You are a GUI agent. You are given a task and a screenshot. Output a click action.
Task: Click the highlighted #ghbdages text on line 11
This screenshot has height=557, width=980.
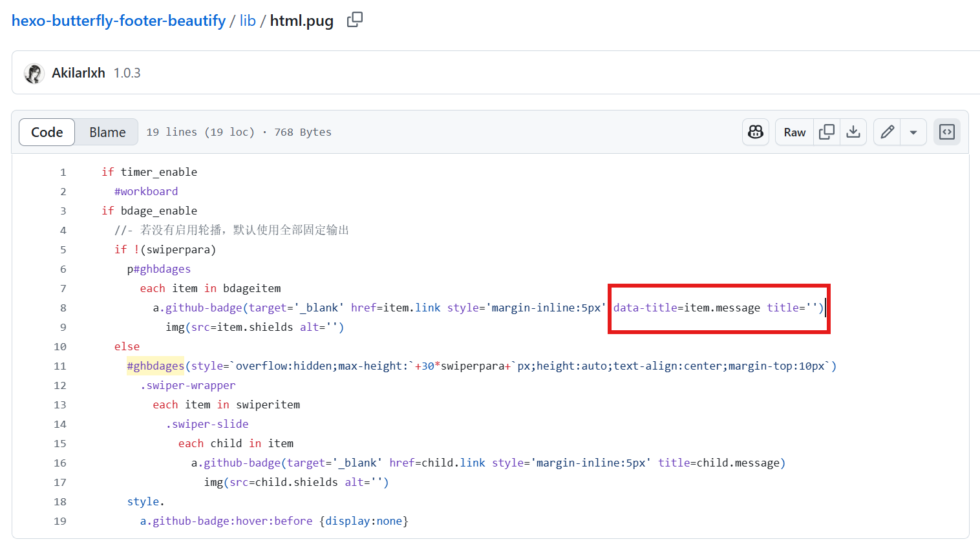tap(155, 366)
